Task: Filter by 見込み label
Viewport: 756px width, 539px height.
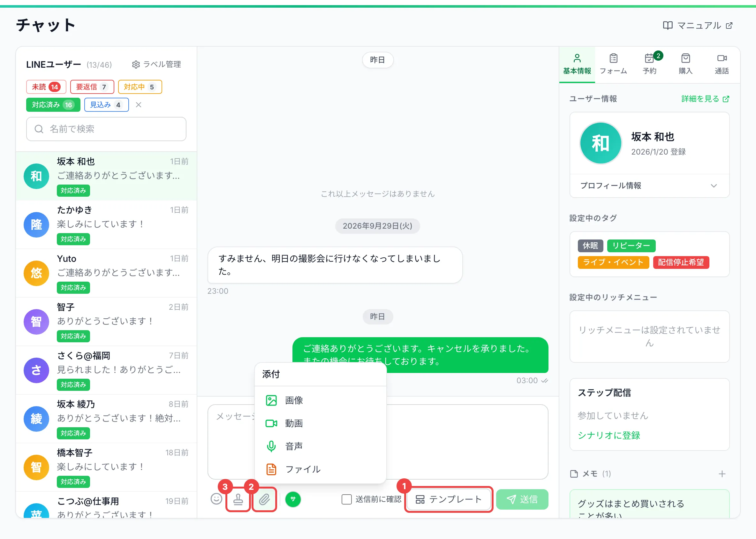Action: [106, 105]
